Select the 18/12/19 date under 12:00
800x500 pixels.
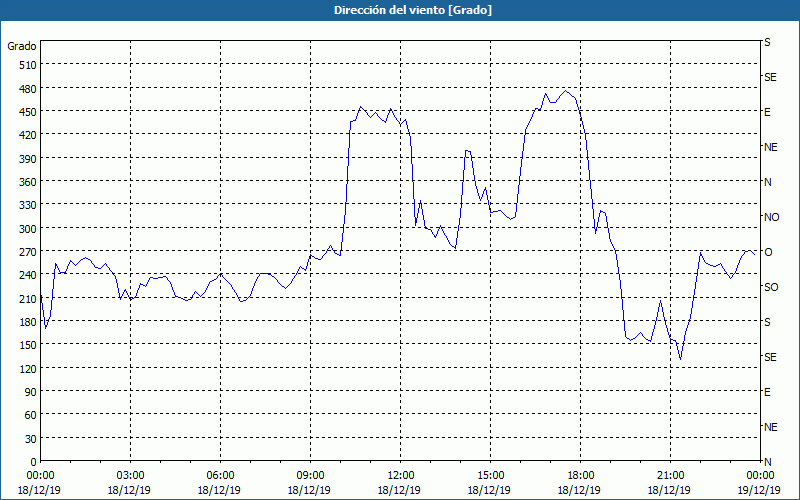click(399, 490)
